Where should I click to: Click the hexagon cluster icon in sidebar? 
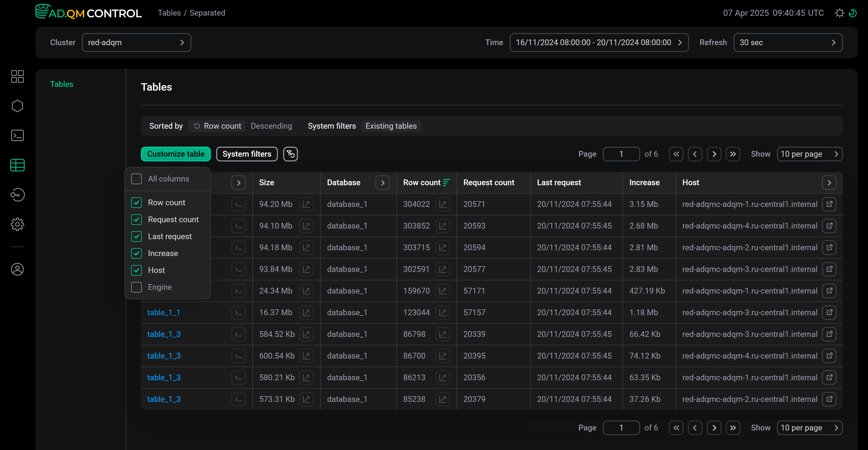pyautogui.click(x=17, y=106)
